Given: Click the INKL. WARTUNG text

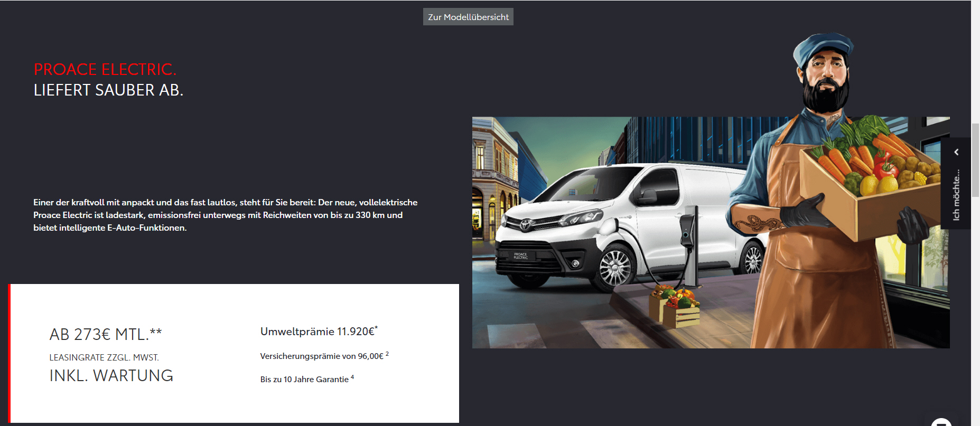Looking at the screenshot, I should click(111, 375).
